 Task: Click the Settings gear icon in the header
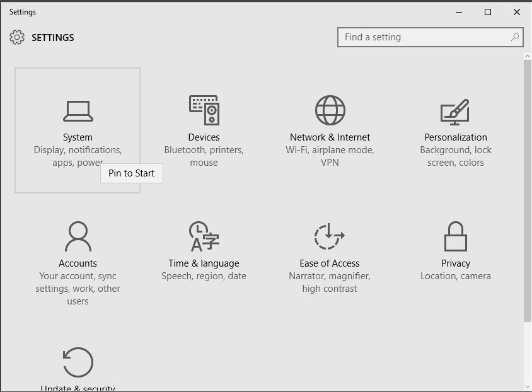(x=17, y=37)
